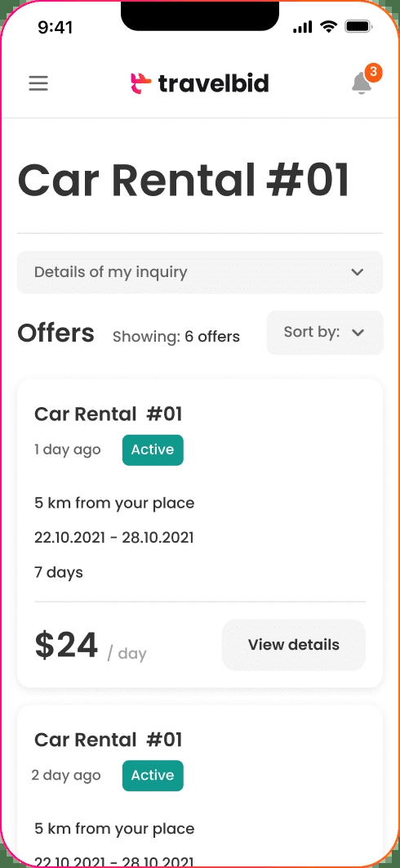This screenshot has width=400, height=868.
Task: Tap the 9:41 clock in status bar
Action: tap(56, 27)
